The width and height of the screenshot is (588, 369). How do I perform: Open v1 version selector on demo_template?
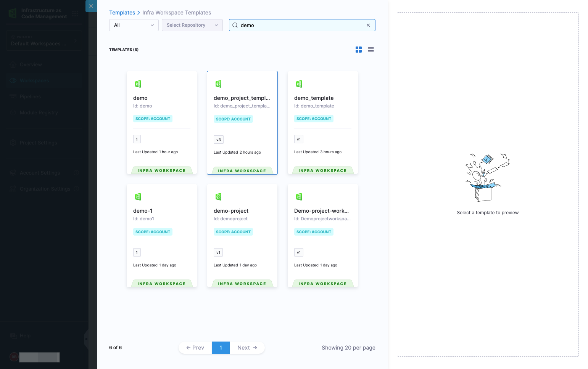coord(299,139)
